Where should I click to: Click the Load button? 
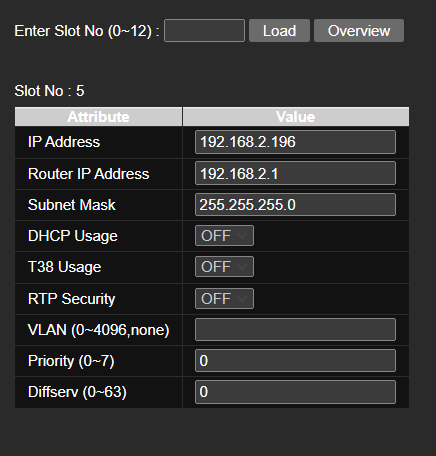click(x=279, y=31)
